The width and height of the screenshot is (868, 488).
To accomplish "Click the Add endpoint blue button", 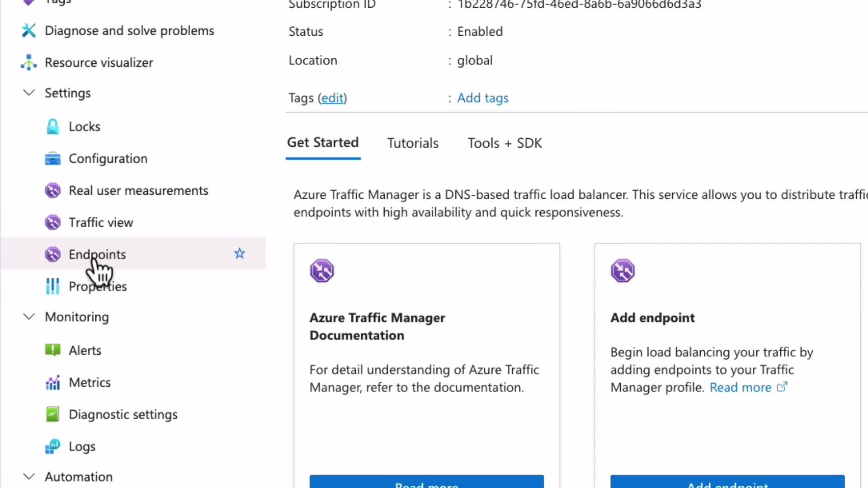I will pyautogui.click(x=727, y=482).
